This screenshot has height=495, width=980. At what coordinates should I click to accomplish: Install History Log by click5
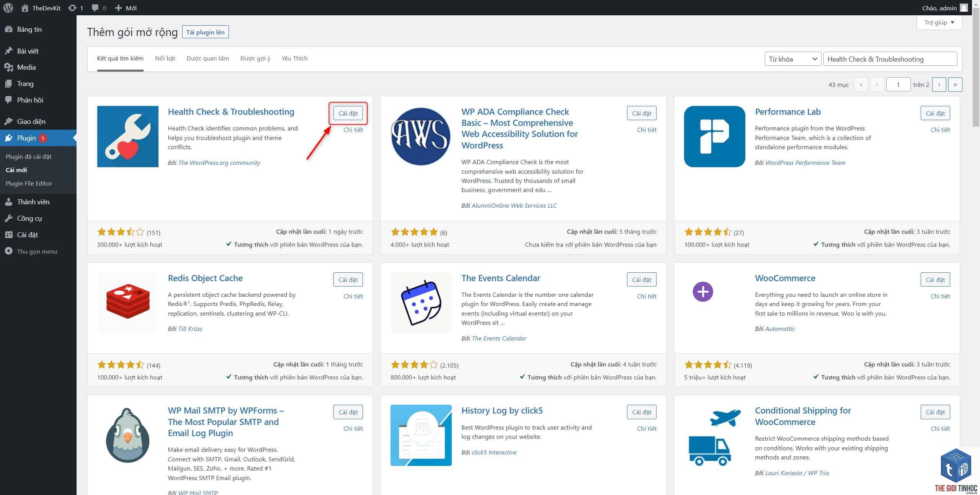click(642, 412)
